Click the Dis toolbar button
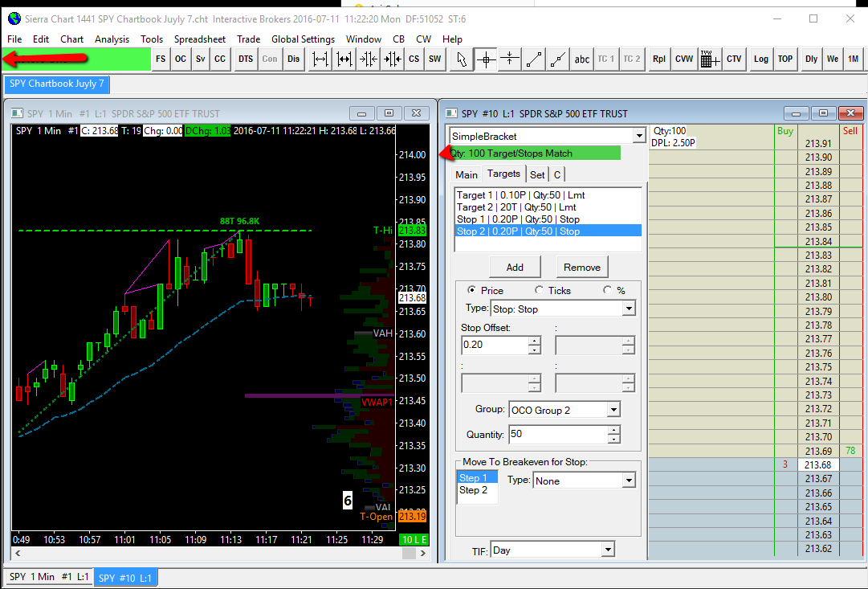The image size is (868, 589). click(x=293, y=59)
